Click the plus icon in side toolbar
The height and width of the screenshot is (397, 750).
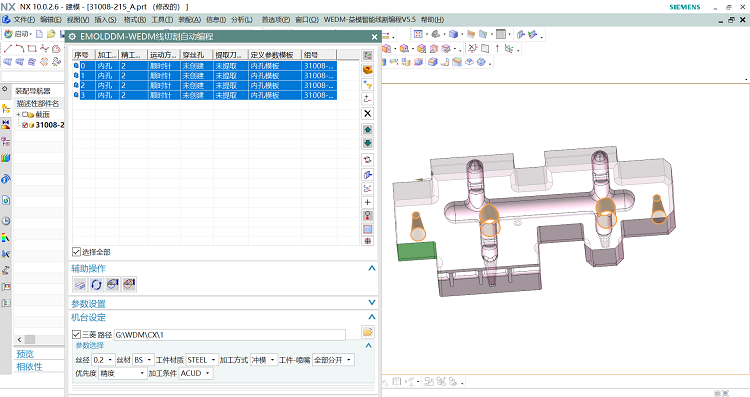click(367, 202)
